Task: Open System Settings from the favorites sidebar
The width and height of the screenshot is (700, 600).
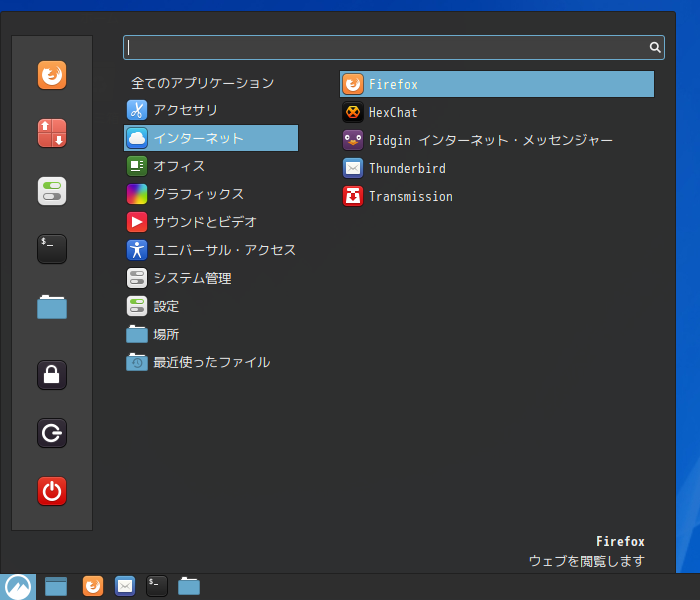Action: click(52, 191)
